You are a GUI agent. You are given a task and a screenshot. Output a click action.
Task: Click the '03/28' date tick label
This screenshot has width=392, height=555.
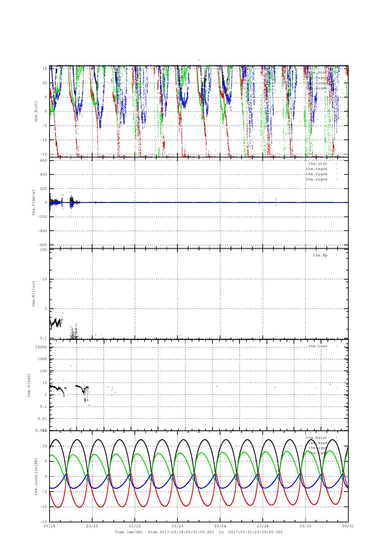point(263,526)
